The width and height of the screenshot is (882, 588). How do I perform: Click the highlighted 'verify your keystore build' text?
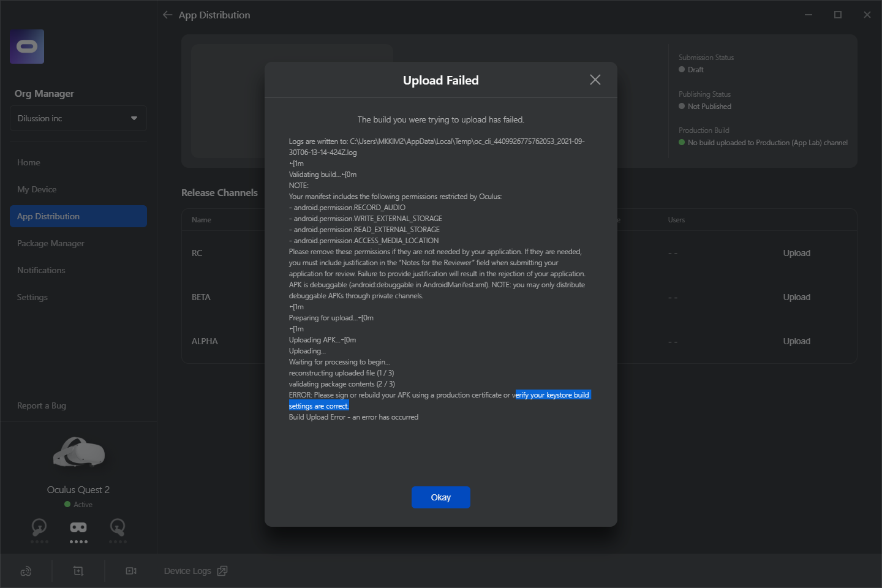553,395
